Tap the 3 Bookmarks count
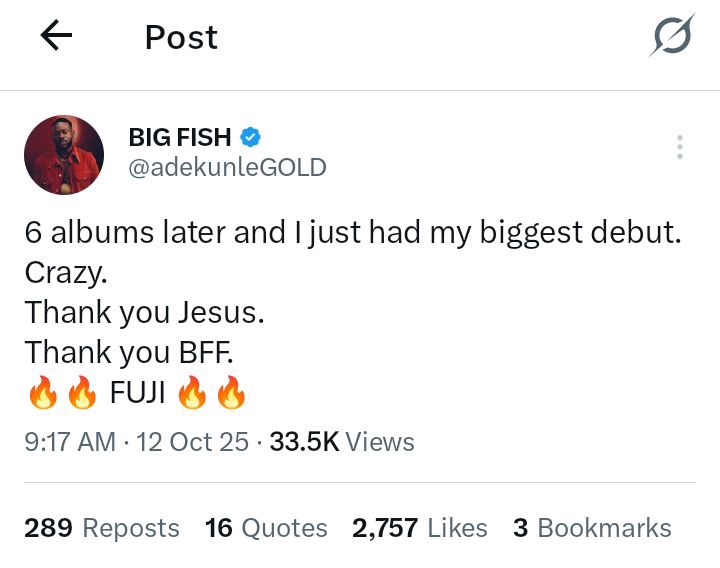 point(592,528)
